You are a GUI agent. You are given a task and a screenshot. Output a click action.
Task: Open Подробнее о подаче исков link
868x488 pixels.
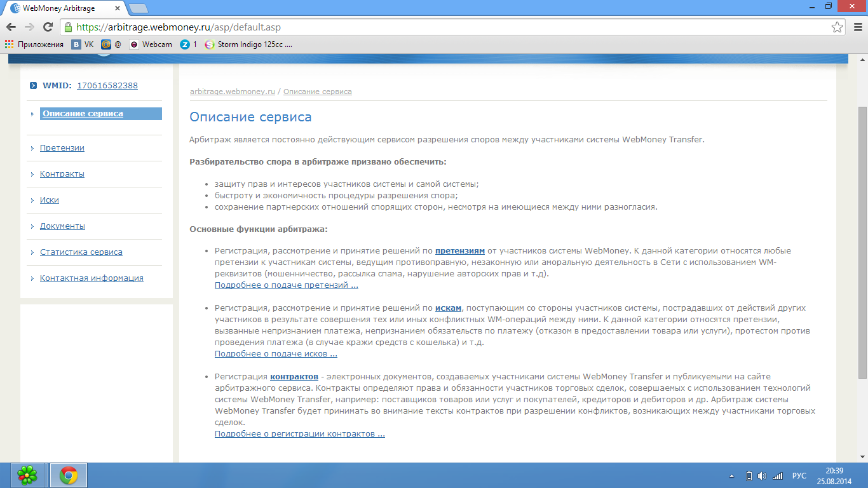pos(276,354)
